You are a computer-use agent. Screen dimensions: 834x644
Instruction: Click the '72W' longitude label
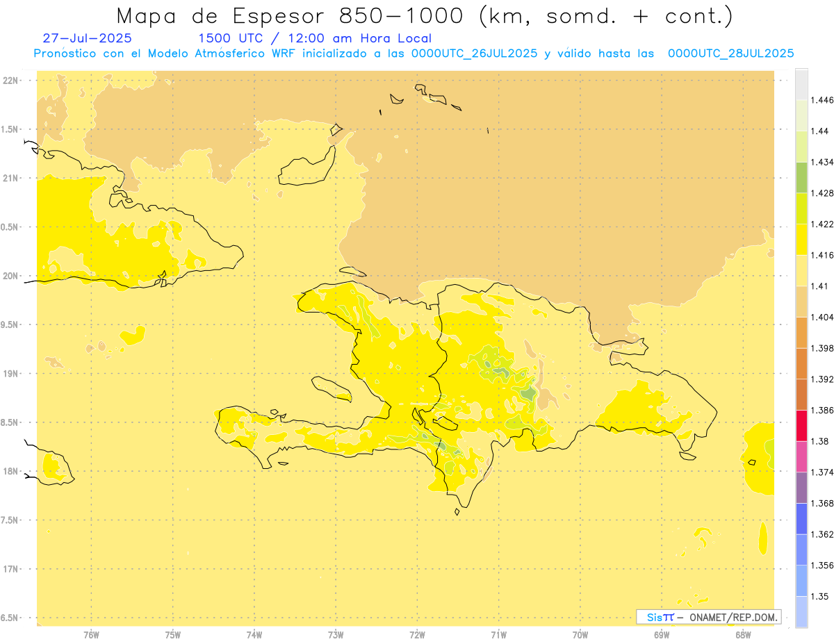coord(417,635)
